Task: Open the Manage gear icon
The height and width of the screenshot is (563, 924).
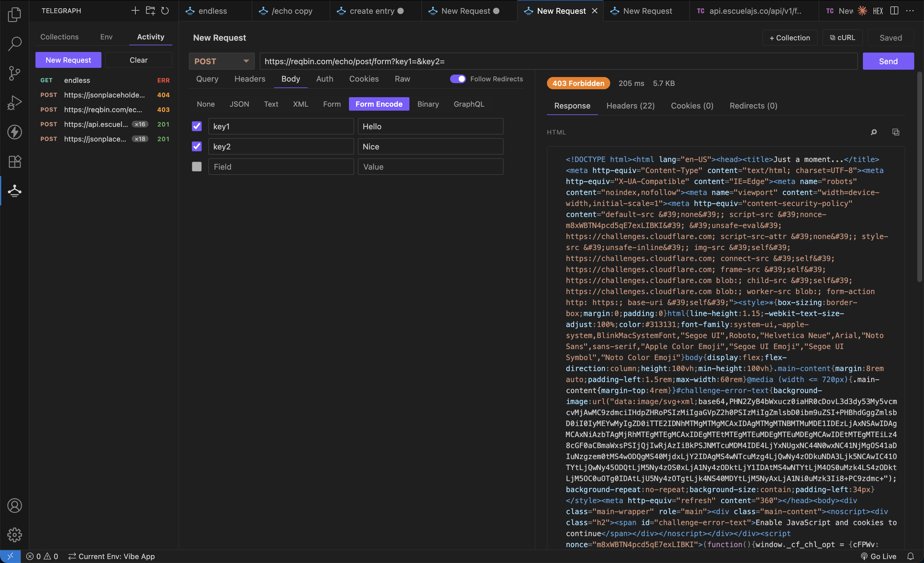Action: pos(14,535)
